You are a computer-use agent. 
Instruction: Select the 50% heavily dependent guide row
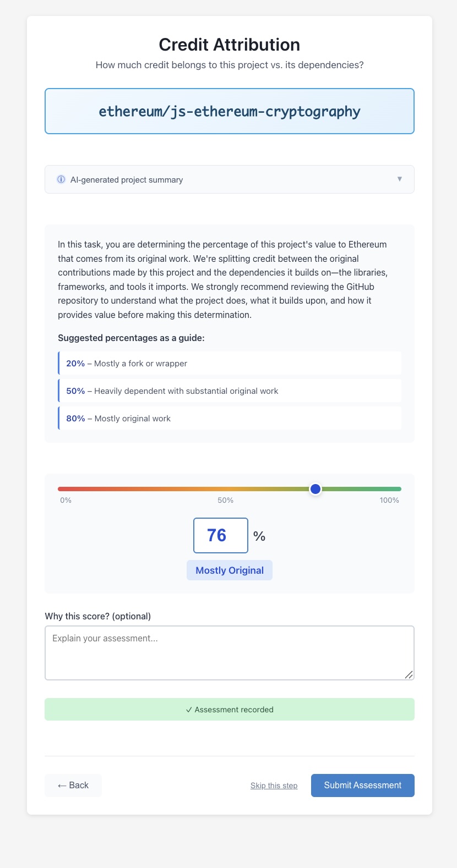pos(230,391)
